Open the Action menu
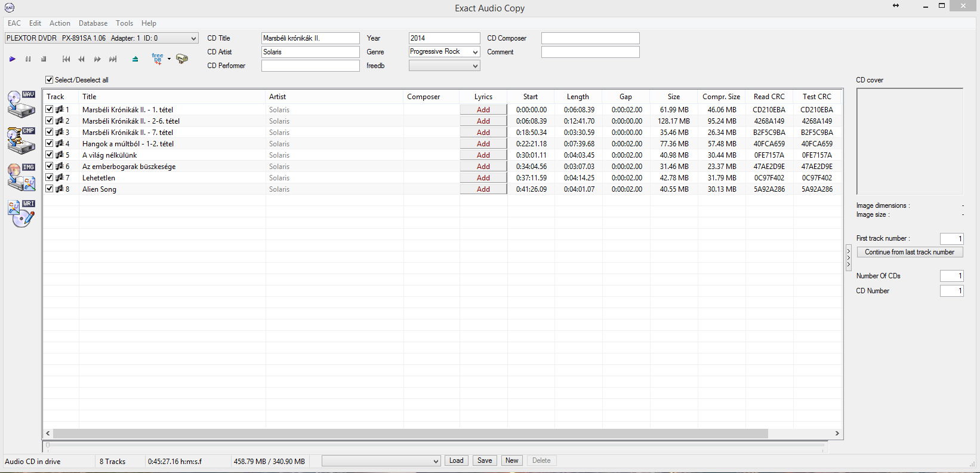This screenshot has width=980, height=473. [x=60, y=23]
